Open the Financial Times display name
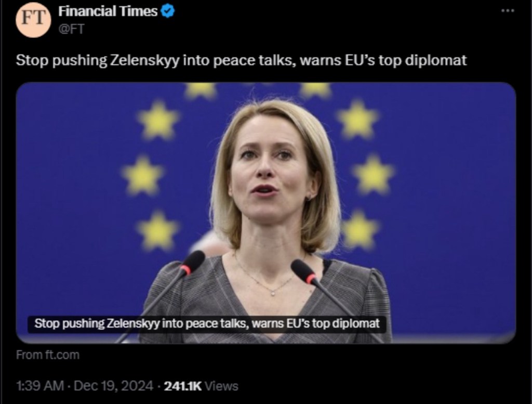532x404 pixels. point(108,11)
